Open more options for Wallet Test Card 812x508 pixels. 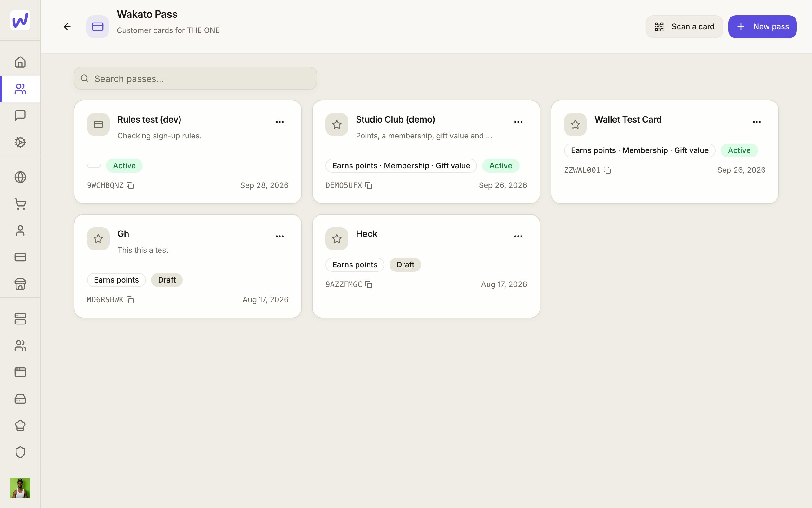(x=756, y=122)
